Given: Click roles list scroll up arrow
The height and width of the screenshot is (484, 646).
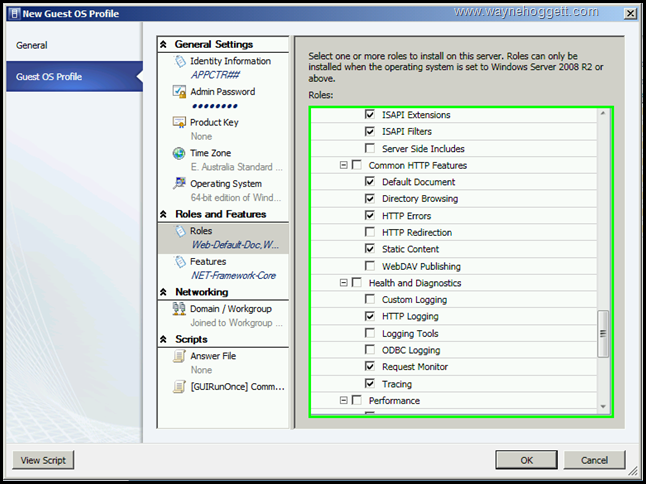Looking at the screenshot, I should [603, 113].
